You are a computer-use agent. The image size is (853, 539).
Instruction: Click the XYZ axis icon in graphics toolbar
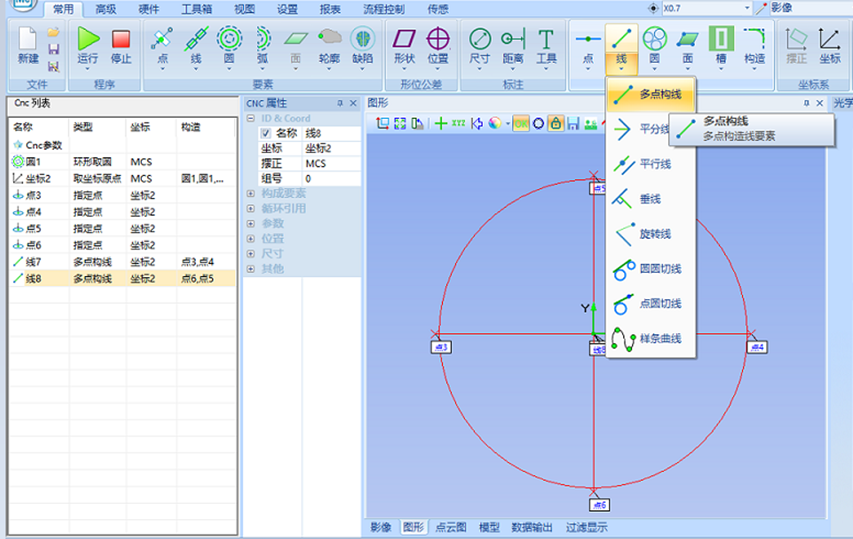pos(458,123)
